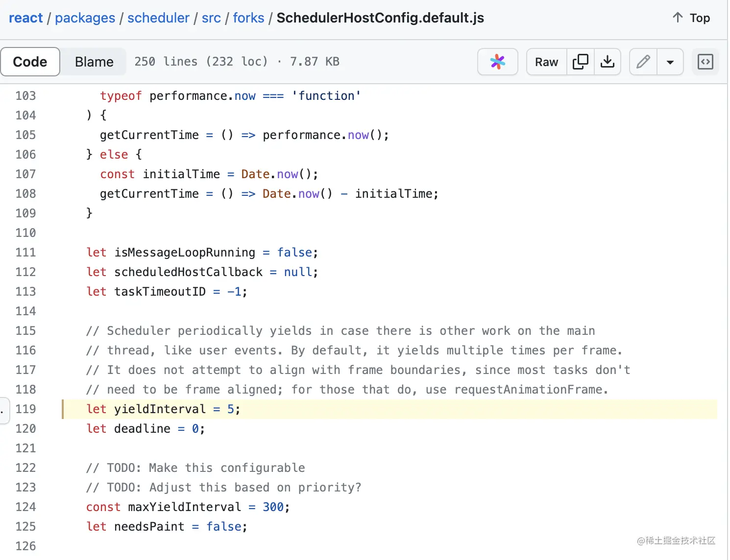Expand the edit options dropdown arrow

[670, 62]
